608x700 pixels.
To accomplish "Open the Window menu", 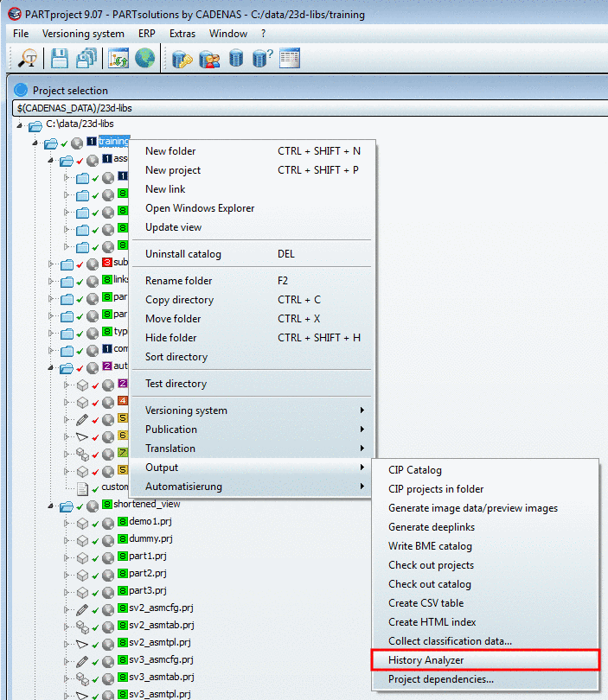I will pos(227,34).
